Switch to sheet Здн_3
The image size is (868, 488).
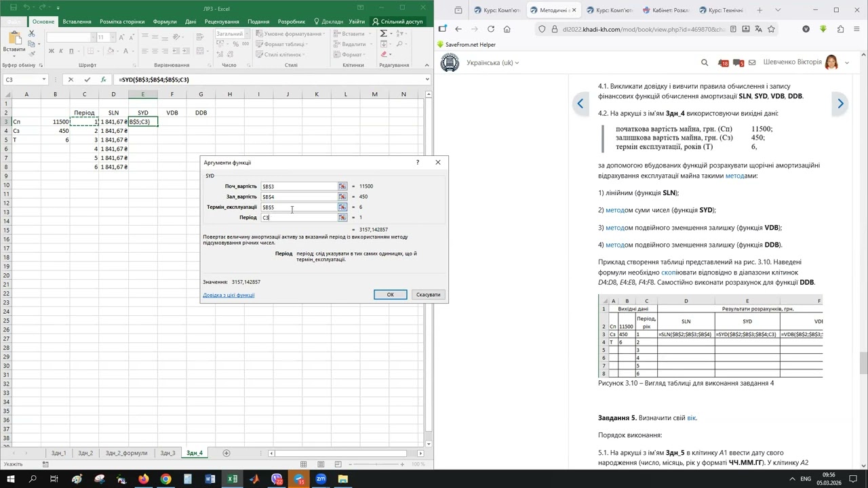(x=167, y=453)
